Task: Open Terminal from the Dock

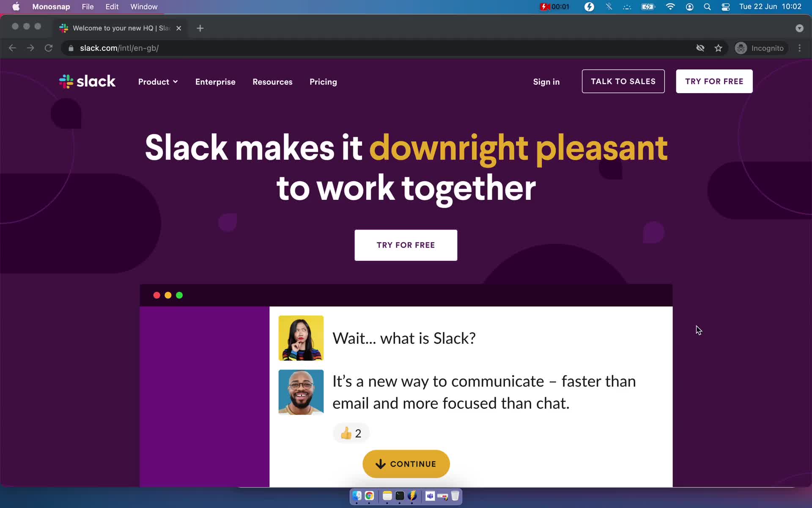Action: 400,496
